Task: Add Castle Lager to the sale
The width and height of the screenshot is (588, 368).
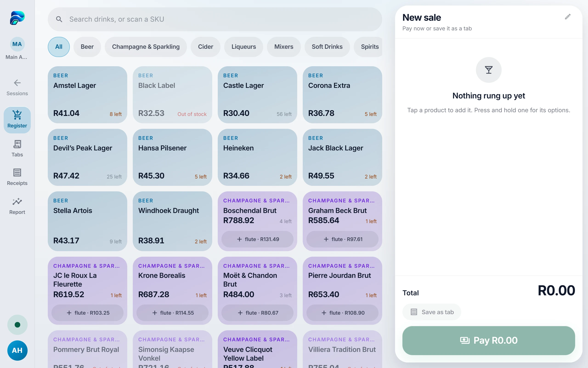Action: point(257,95)
